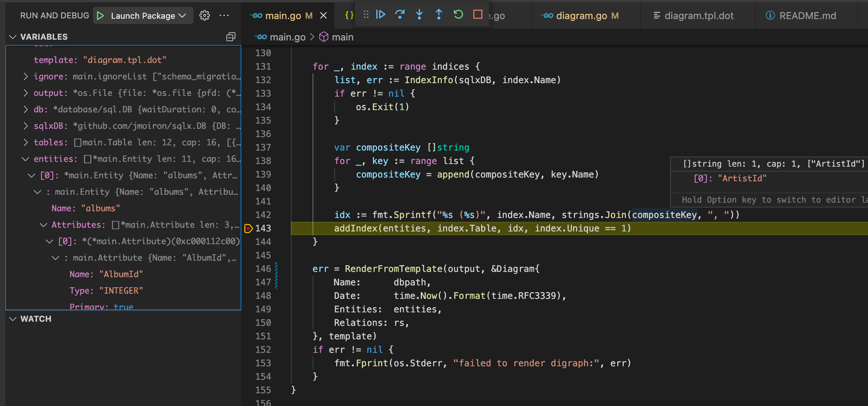Select the Name: "AlbumId" variable row

123,274
